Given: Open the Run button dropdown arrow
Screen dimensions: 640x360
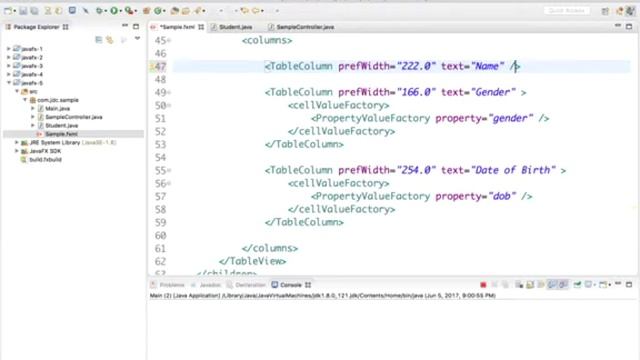Looking at the screenshot, I should [x=120, y=11].
